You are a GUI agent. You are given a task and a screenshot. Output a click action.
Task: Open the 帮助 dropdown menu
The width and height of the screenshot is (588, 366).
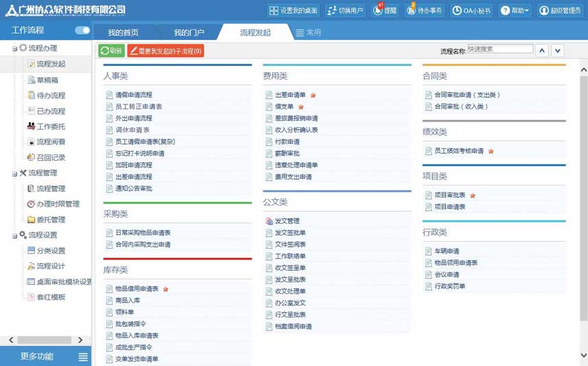(515, 10)
